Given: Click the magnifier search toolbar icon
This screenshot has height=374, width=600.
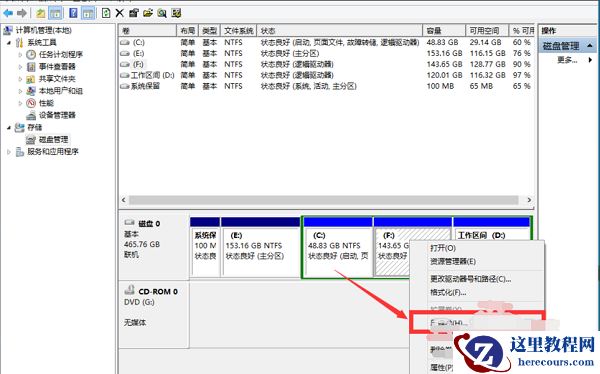Looking at the screenshot, I should click(162, 13).
